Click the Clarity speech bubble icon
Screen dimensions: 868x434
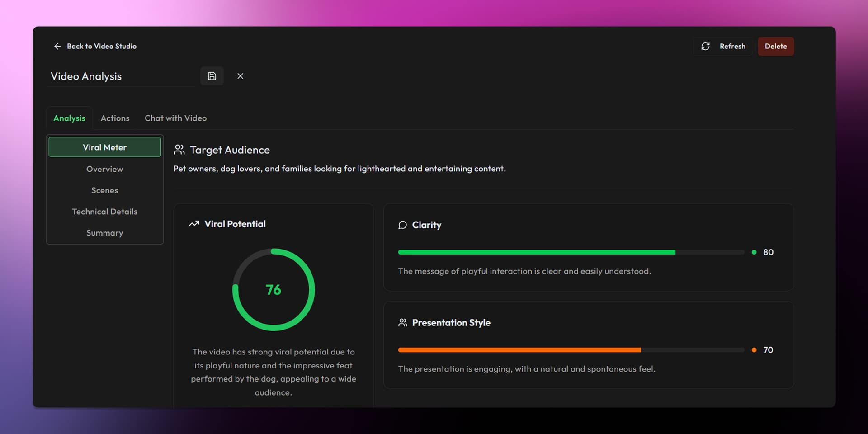pos(402,225)
